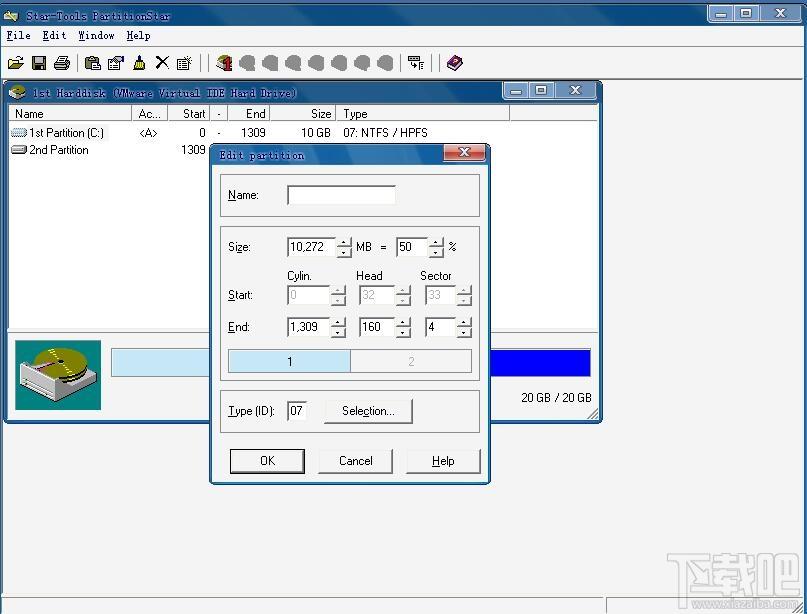Select partition segment 1 in dialog bar

289,361
